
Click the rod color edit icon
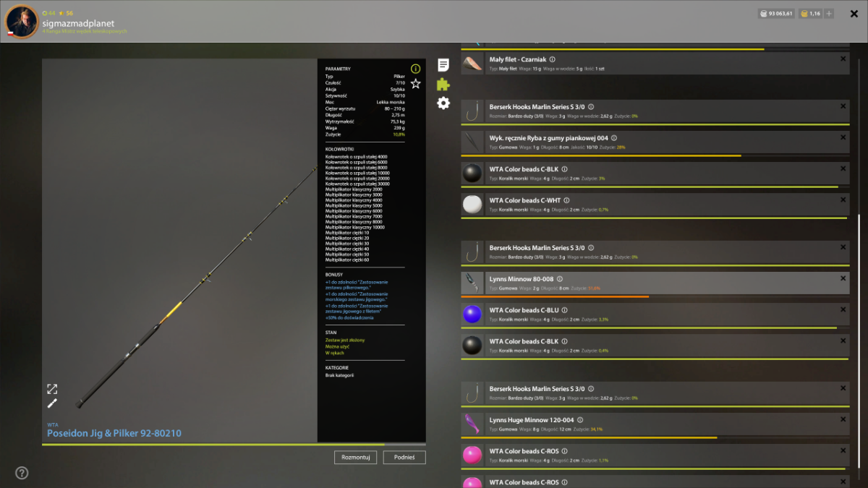pos(52,403)
